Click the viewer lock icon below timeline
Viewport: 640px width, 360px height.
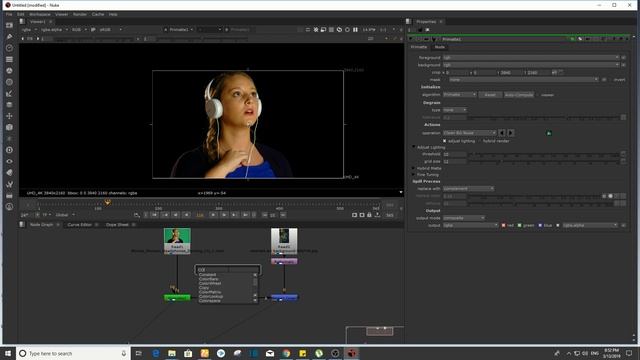369,215
